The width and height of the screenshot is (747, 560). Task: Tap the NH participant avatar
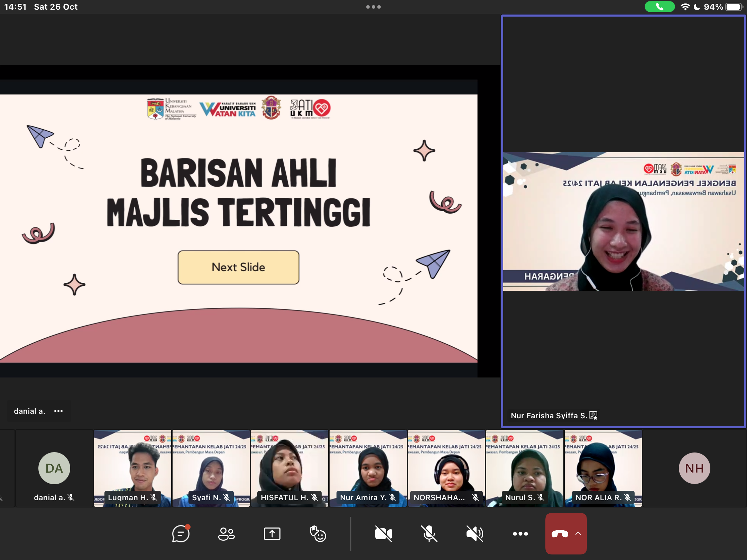694,468
